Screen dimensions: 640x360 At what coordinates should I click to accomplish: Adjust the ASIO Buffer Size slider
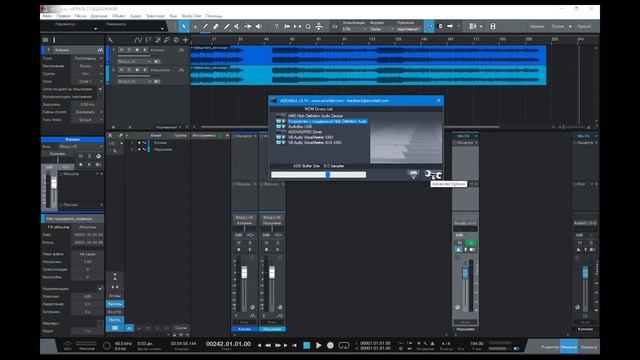click(319, 175)
